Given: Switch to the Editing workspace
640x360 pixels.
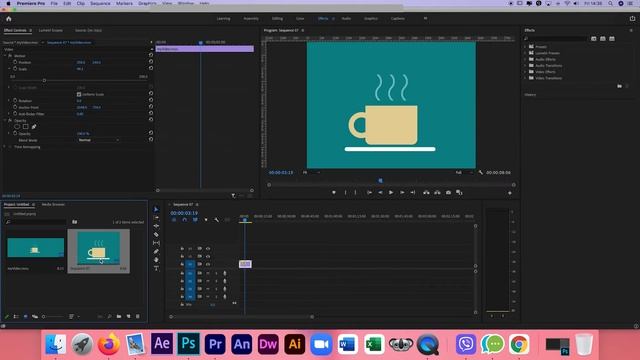Looking at the screenshot, I should (277, 19).
